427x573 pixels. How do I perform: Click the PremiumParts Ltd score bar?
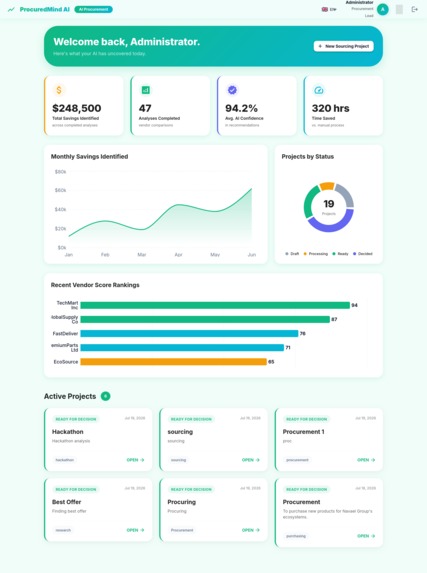point(182,348)
